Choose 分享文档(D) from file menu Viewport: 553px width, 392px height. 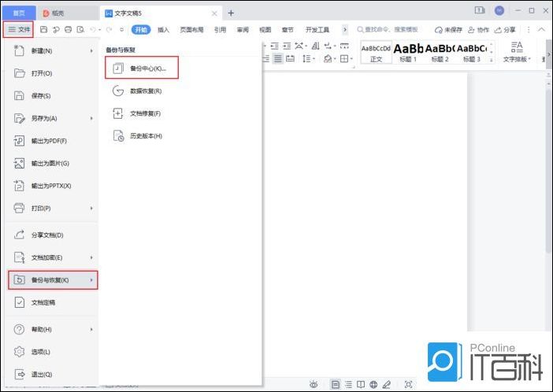coord(52,235)
